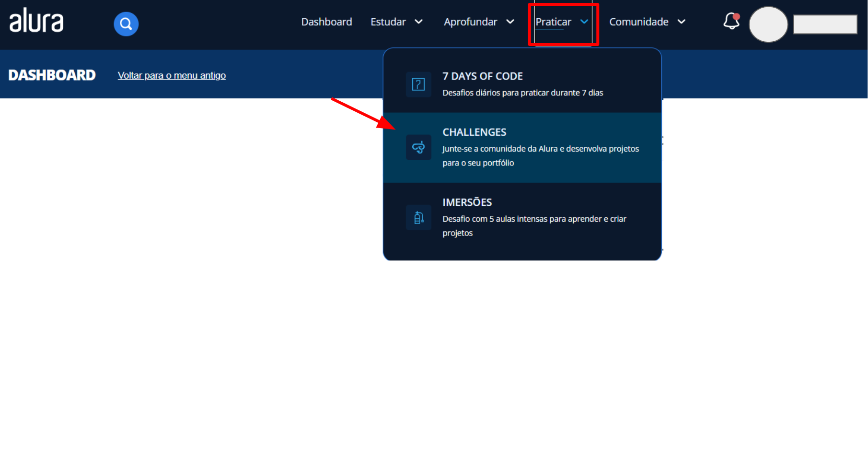Click the alura logo
Image resolution: width=868 pixels, height=474 pixels.
pos(36,22)
